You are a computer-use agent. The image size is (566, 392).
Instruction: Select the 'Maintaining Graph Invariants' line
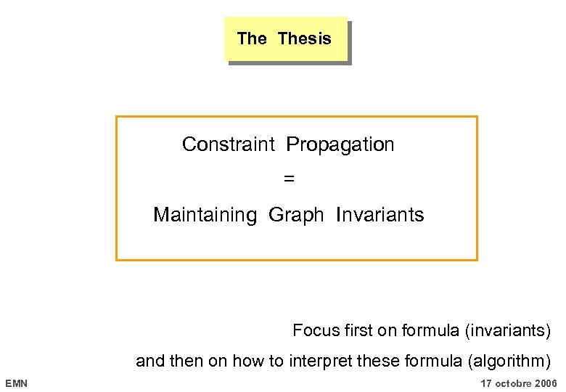coord(288,215)
